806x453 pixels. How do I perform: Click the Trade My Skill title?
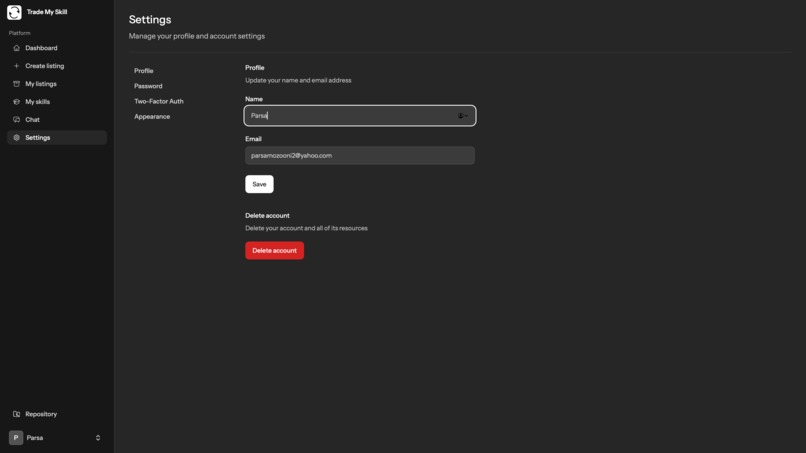click(x=47, y=12)
